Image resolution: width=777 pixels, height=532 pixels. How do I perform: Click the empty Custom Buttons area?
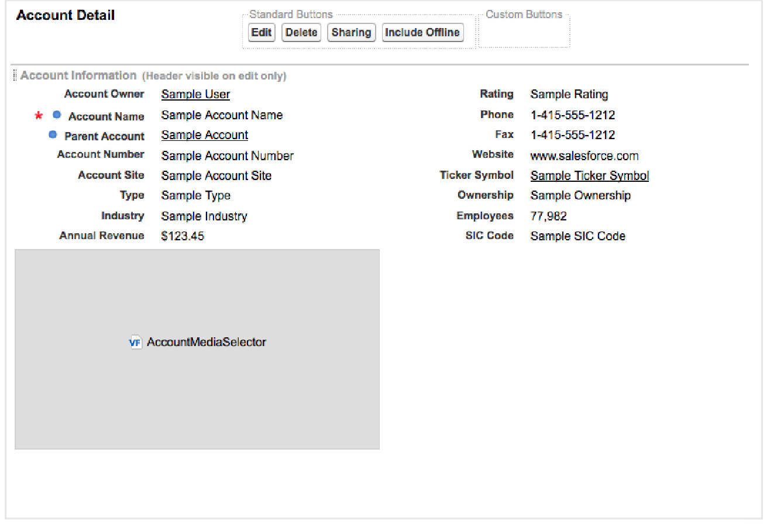[524, 34]
